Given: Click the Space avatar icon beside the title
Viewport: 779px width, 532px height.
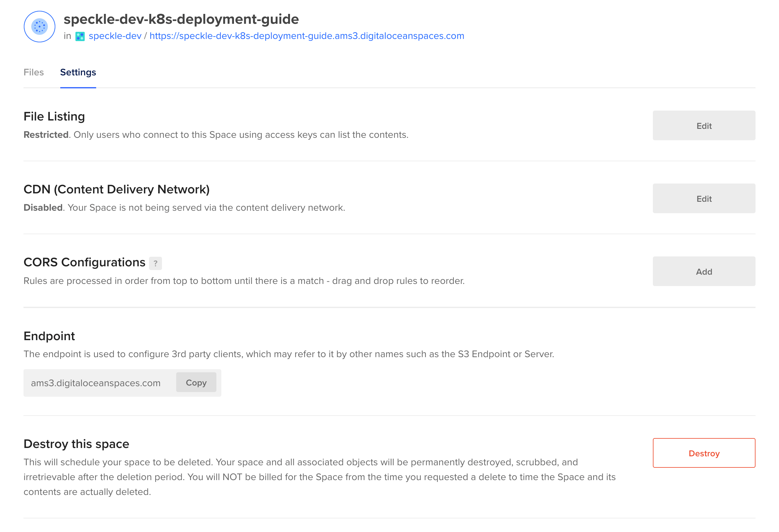Looking at the screenshot, I should [40, 27].
